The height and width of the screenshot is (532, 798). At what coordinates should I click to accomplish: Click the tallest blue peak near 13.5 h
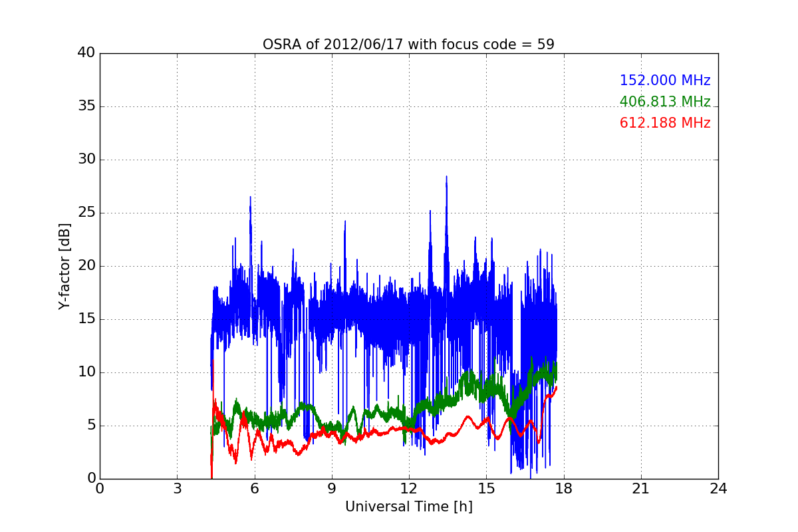[446, 177]
